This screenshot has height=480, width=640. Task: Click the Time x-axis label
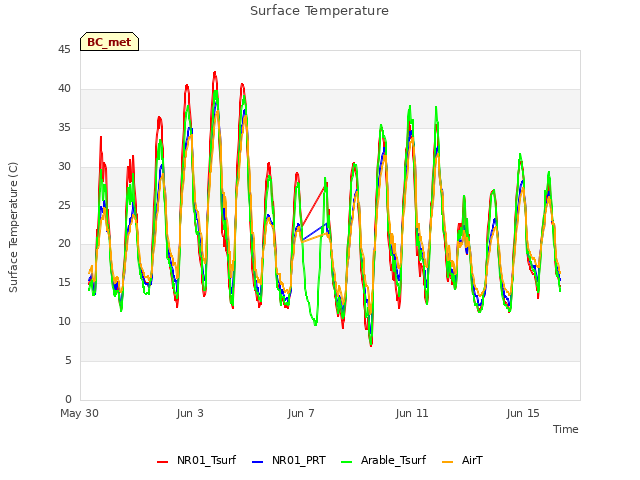pos(566,429)
